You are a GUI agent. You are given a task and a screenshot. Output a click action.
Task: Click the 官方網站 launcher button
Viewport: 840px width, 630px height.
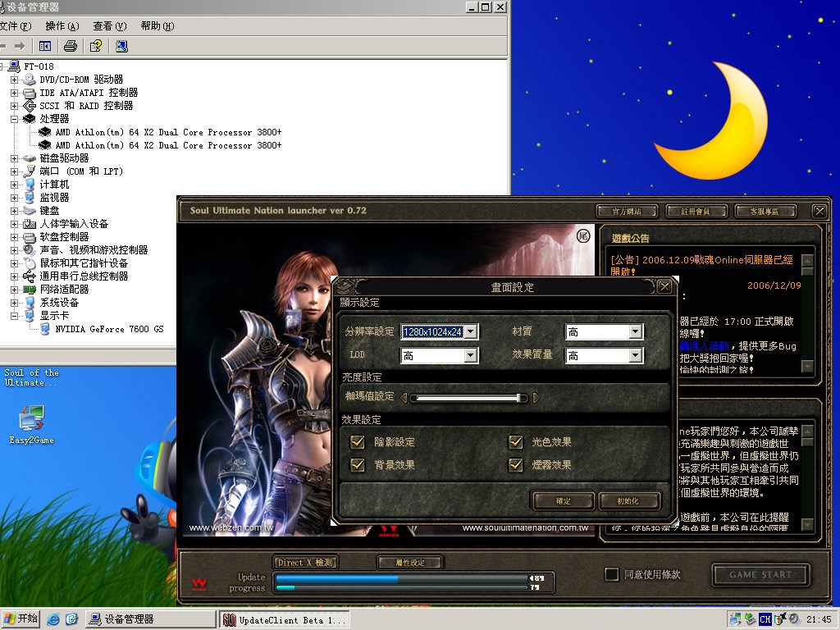coord(627,211)
